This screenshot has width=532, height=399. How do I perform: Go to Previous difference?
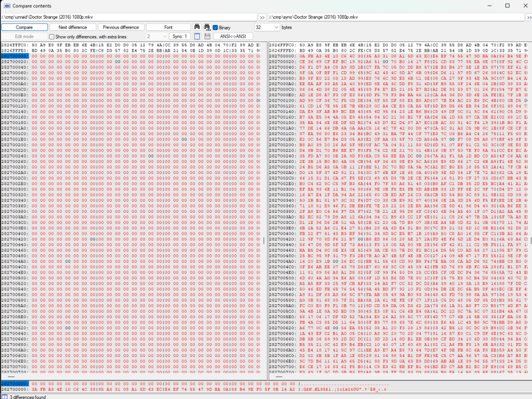coord(121,27)
